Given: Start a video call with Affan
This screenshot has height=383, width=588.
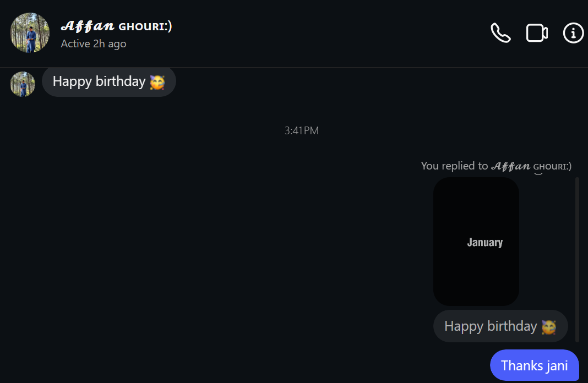Looking at the screenshot, I should tap(537, 33).
